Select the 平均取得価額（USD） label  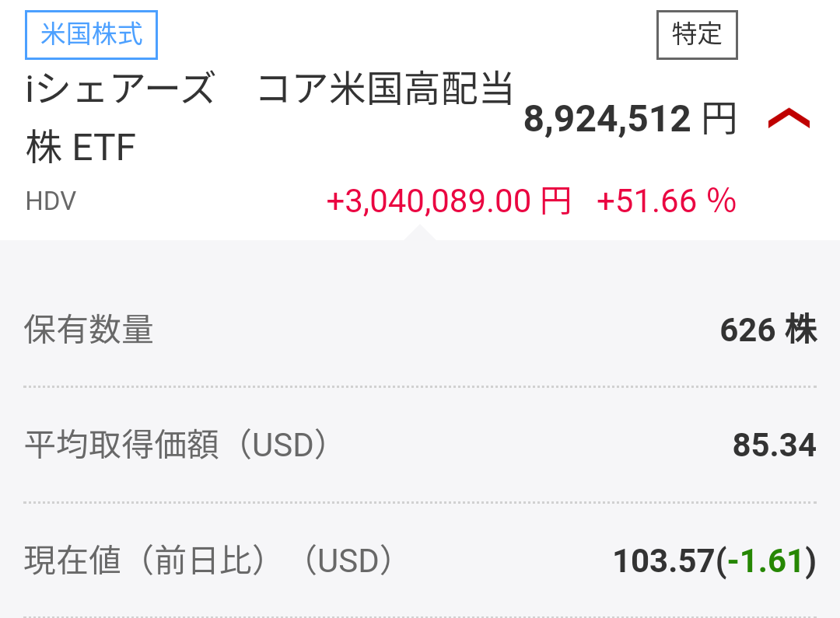(x=177, y=445)
